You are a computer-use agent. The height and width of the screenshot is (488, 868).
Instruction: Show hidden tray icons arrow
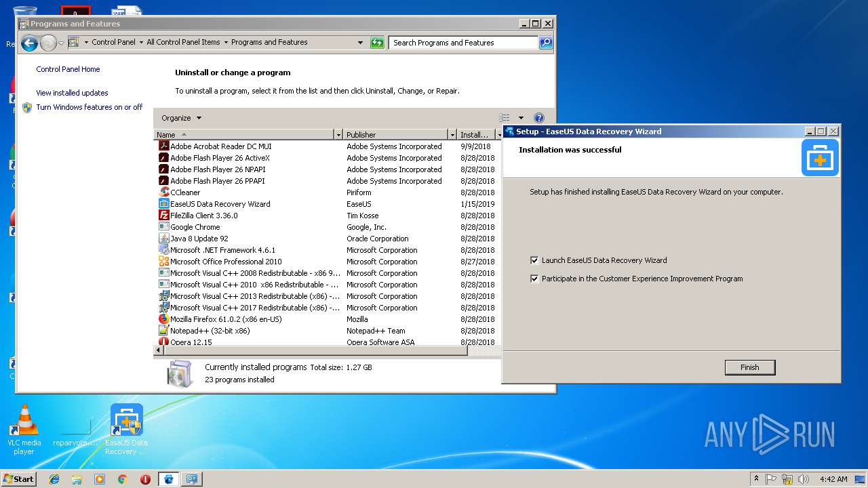click(x=756, y=479)
